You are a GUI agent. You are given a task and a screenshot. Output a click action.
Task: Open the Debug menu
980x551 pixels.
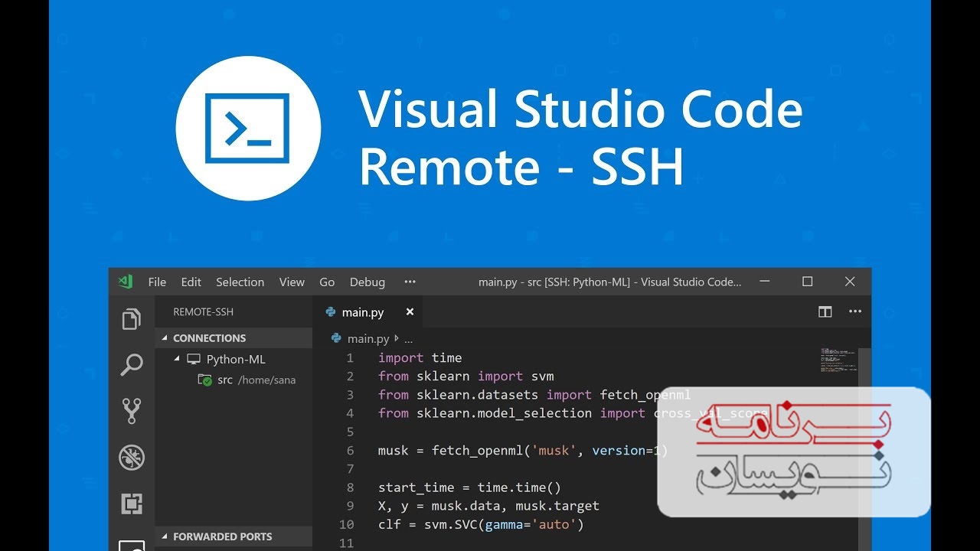pyautogui.click(x=367, y=282)
